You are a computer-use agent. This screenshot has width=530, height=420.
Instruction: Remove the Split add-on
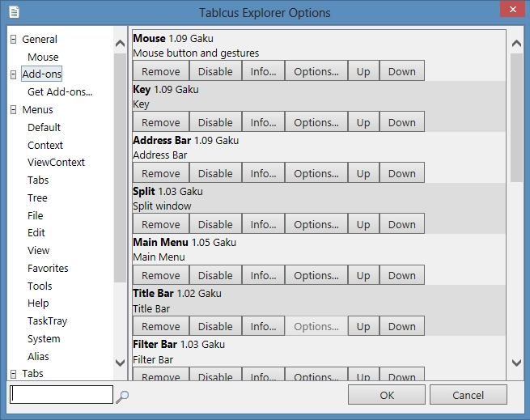tap(160, 224)
